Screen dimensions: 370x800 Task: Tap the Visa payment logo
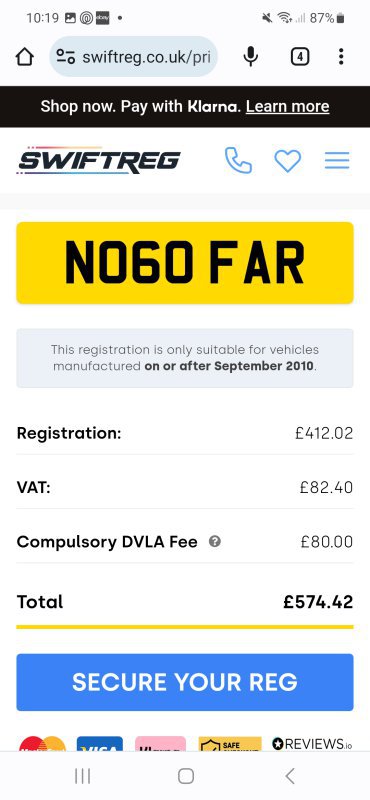[x=100, y=743]
